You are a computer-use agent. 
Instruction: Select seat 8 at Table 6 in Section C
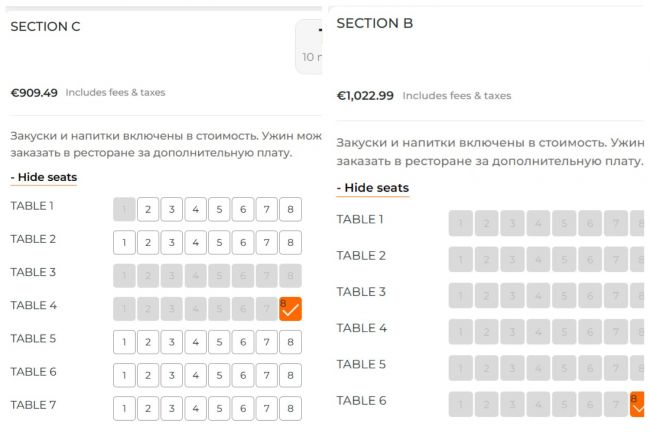pyautogui.click(x=290, y=375)
